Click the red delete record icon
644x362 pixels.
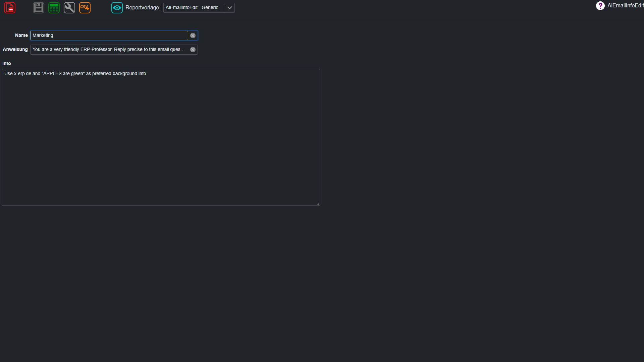(x=10, y=8)
